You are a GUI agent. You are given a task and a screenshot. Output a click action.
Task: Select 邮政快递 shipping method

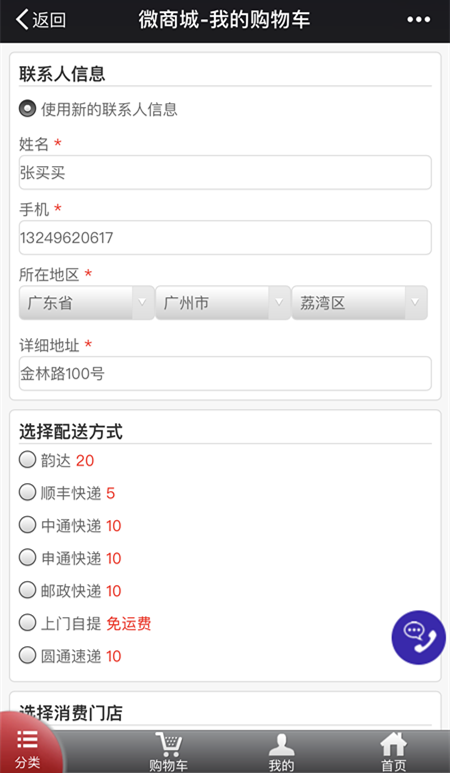coord(28,590)
